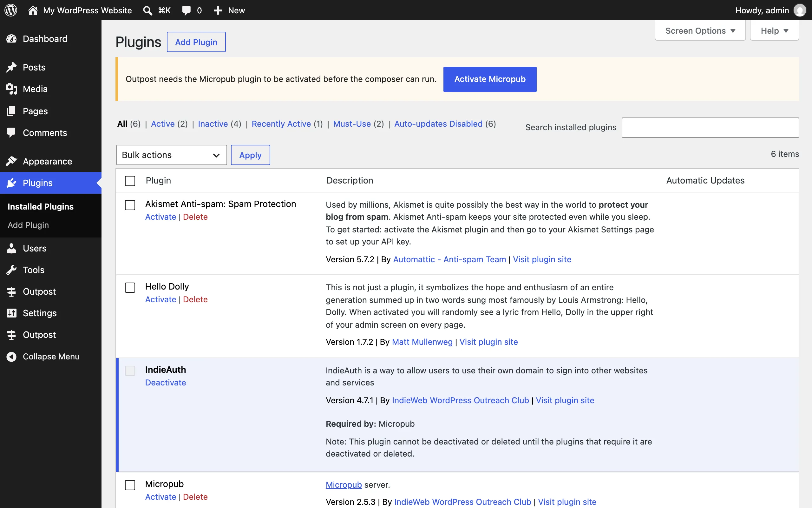This screenshot has width=812, height=508.
Task: Click the plus New icon
Action: tap(218, 10)
